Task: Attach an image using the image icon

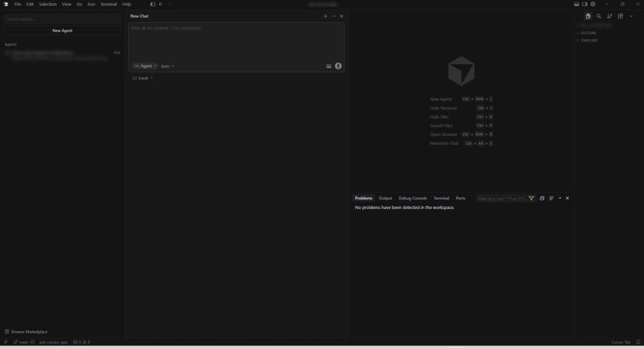Action: (329, 66)
